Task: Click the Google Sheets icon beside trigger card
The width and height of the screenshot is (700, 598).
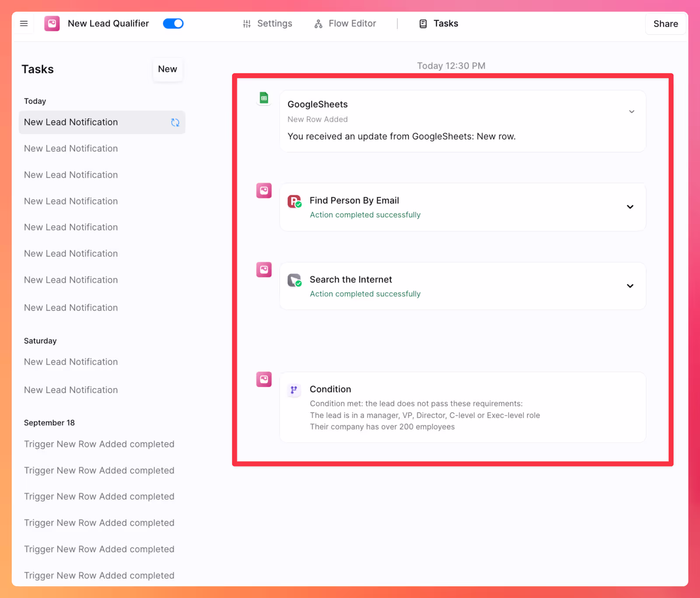Action: 264,98
